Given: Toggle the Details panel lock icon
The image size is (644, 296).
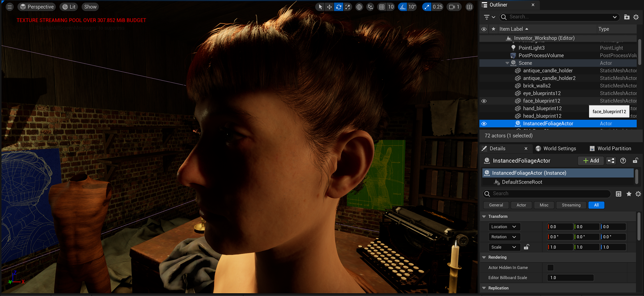Looking at the screenshot, I should (635, 161).
